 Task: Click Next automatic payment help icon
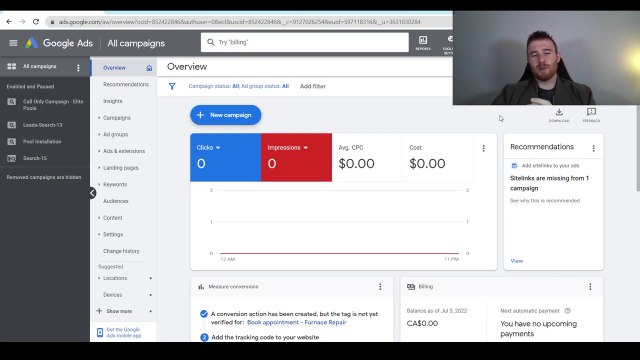point(567,311)
